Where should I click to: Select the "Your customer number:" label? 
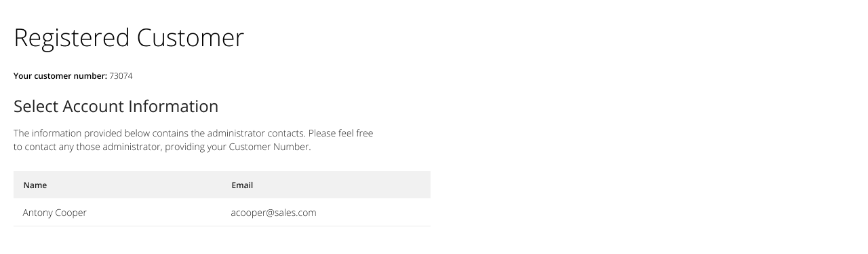[60, 76]
